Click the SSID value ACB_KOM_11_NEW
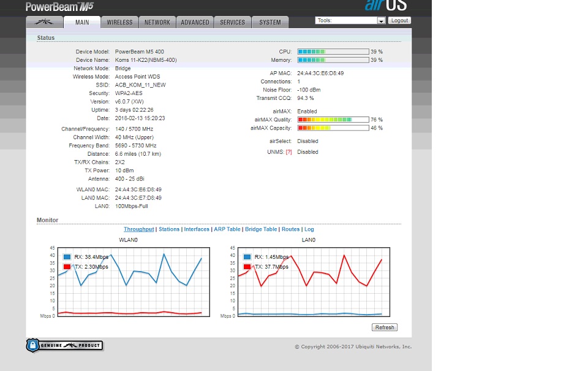Image resolution: width=588 pixels, height=371 pixels. click(x=140, y=85)
